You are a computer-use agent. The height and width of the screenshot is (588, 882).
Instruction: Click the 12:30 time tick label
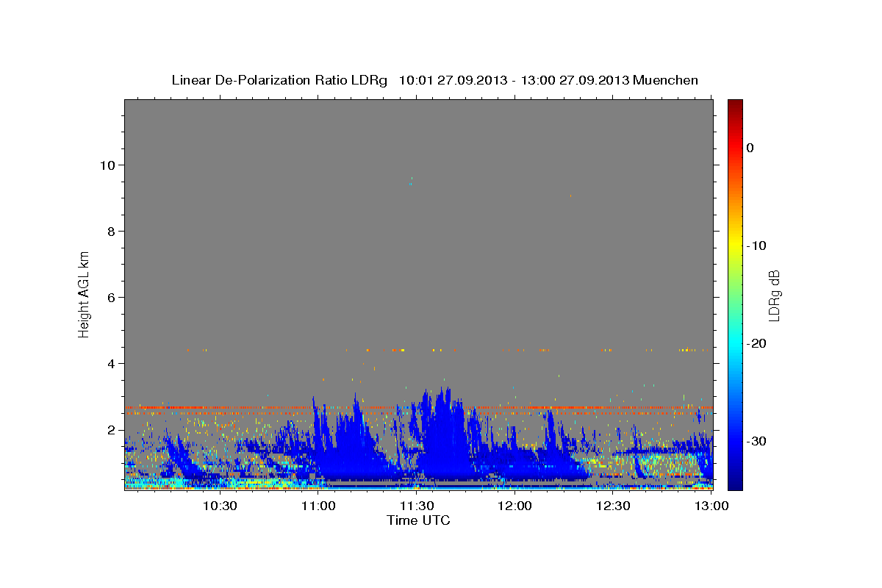coord(613,506)
